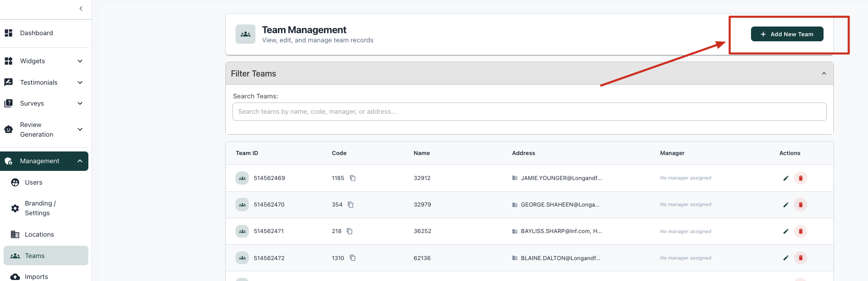The image size is (868, 281).
Task: Click address BAYLISS.SHARP@lnf.com
Action: click(x=561, y=231)
